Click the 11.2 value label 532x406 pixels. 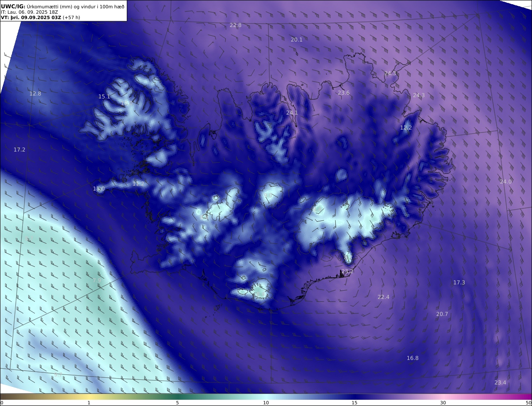(138, 184)
